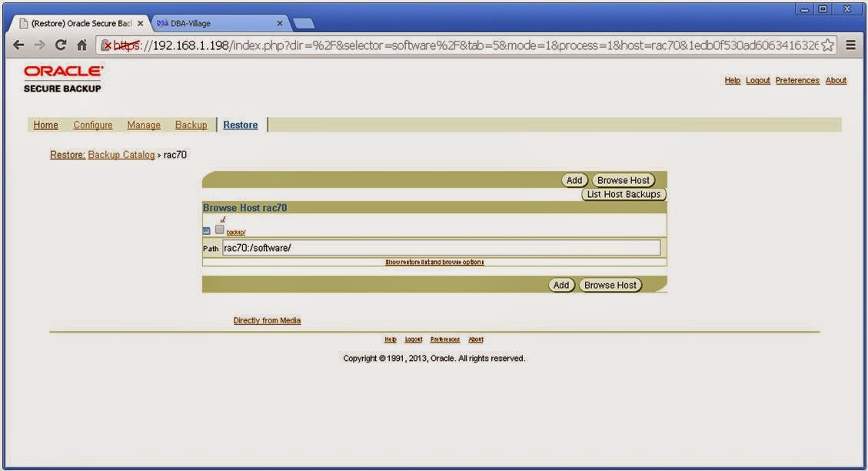
Task: Open the Chrome menu hamburger icon
Action: 851,45
